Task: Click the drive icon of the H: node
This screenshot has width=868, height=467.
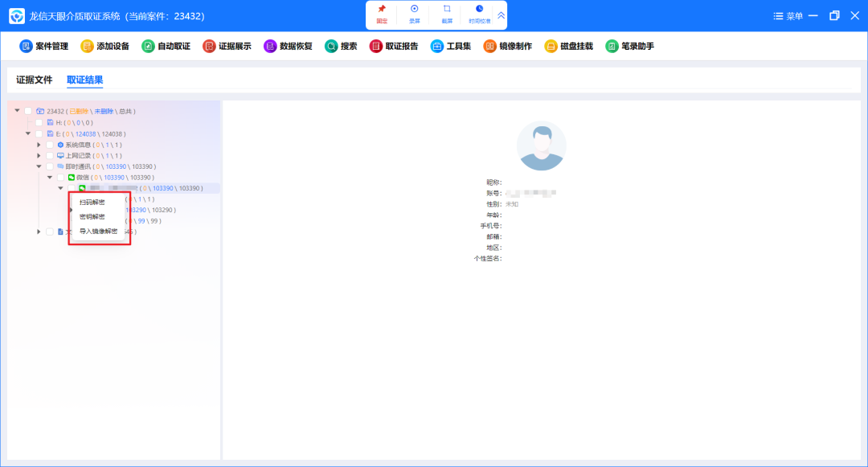Action: click(50, 122)
